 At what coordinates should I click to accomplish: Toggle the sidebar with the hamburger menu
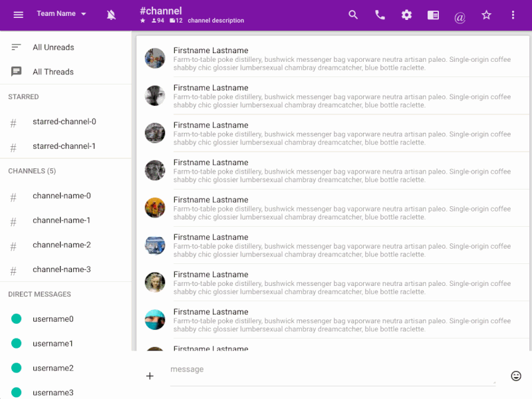(18, 15)
